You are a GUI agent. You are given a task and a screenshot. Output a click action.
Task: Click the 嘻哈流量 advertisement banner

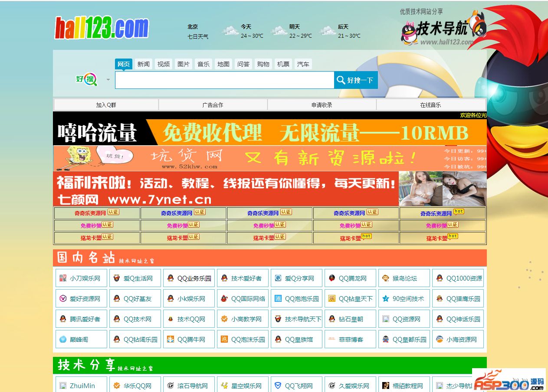(x=270, y=132)
